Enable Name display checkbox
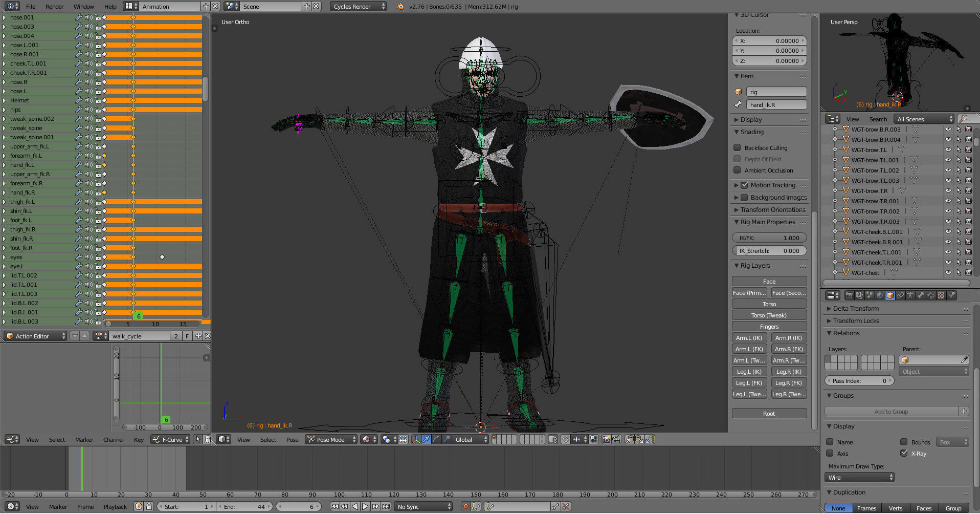 830,442
